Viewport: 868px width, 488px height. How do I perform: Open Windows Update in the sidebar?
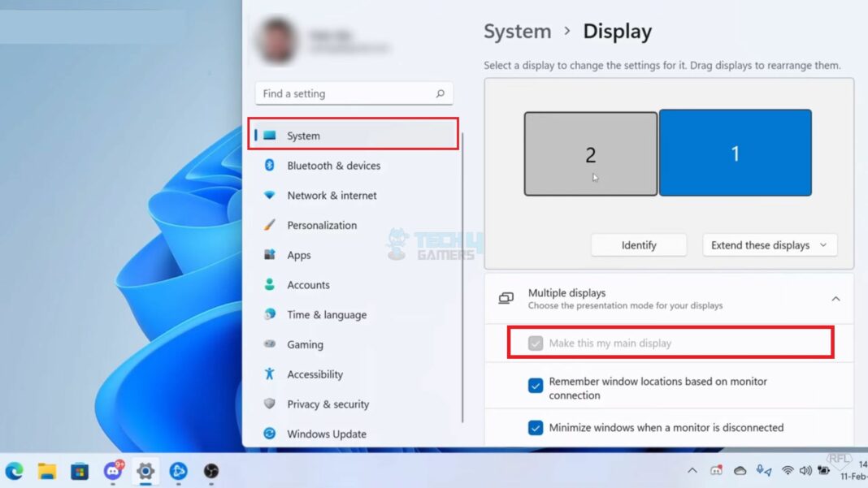tap(326, 434)
